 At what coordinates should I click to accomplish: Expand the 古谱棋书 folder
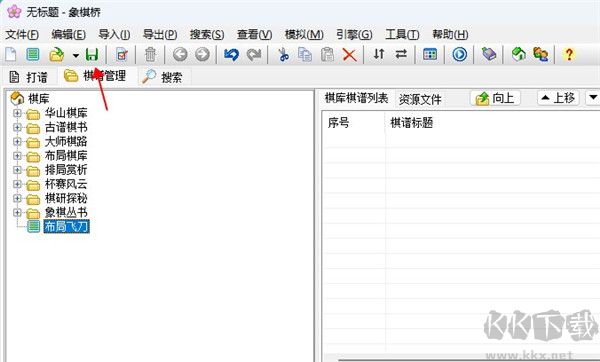click(17, 127)
